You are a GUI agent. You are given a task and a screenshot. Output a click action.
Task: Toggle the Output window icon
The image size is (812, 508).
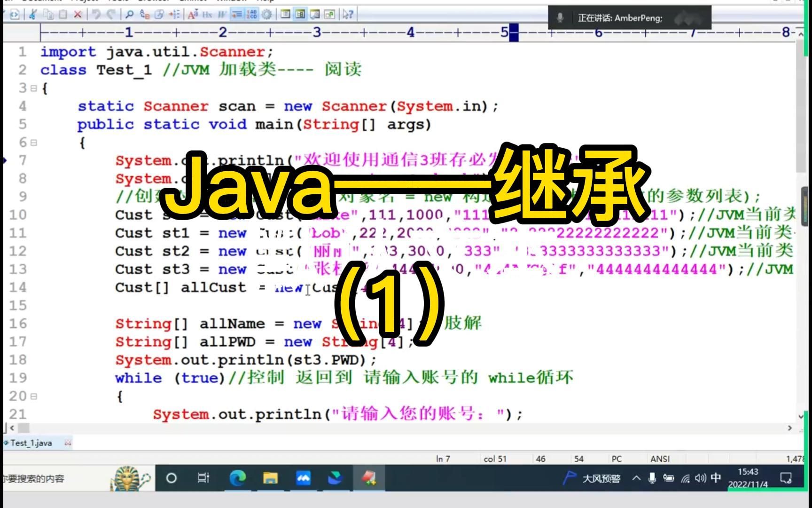point(315,15)
